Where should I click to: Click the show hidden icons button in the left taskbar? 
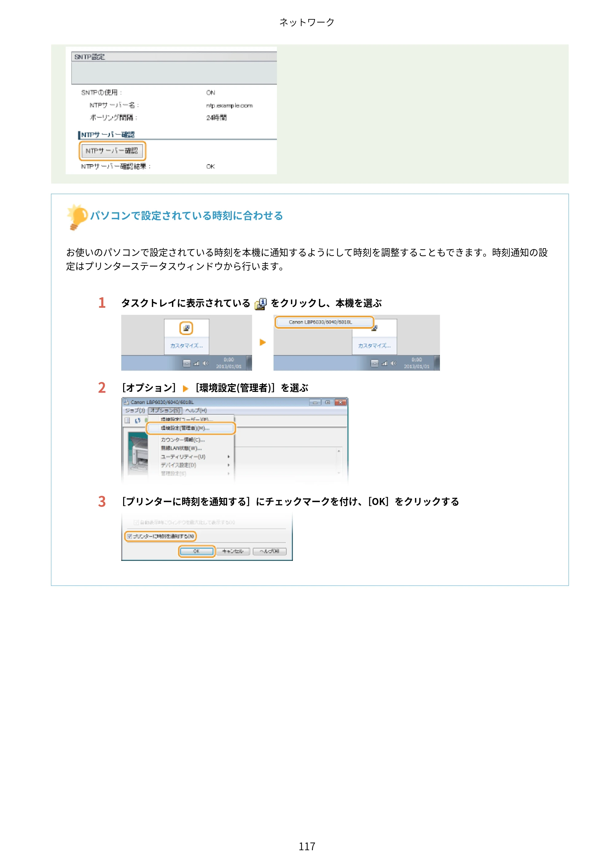pos(187,363)
